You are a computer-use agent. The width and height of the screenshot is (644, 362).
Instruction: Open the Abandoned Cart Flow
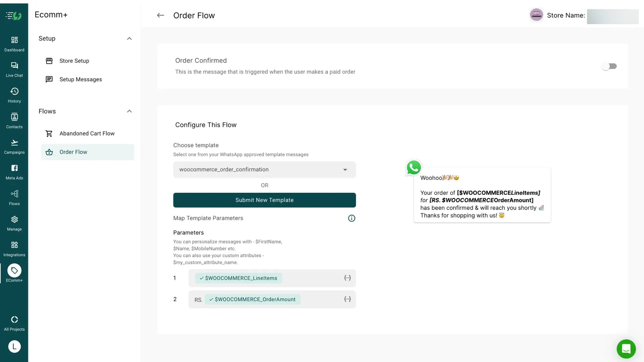tap(87, 133)
